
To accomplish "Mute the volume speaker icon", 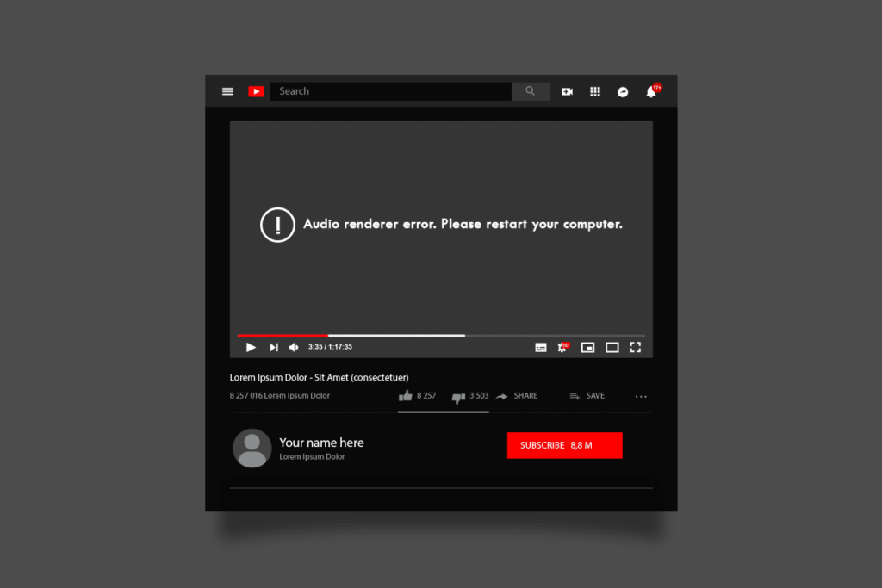I will coord(293,348).
